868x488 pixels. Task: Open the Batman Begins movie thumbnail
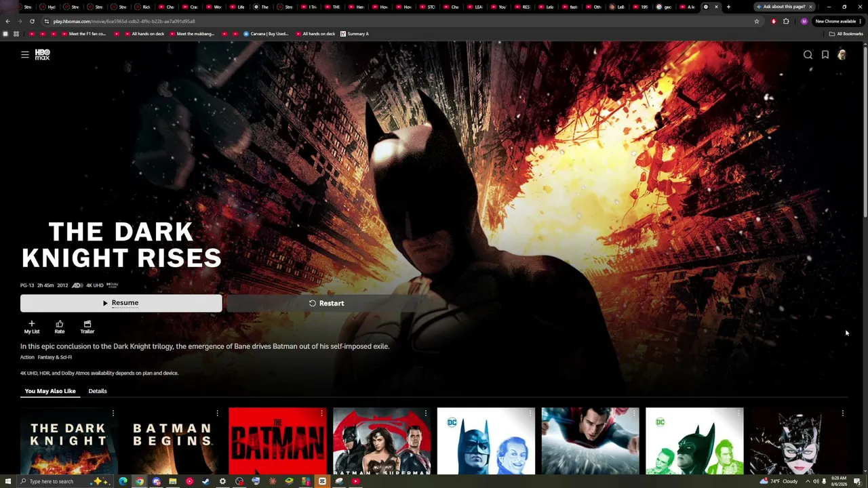[173, 441]
